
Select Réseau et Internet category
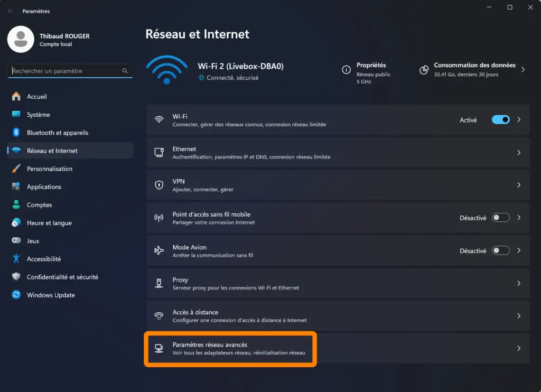[x=70, y=151]
